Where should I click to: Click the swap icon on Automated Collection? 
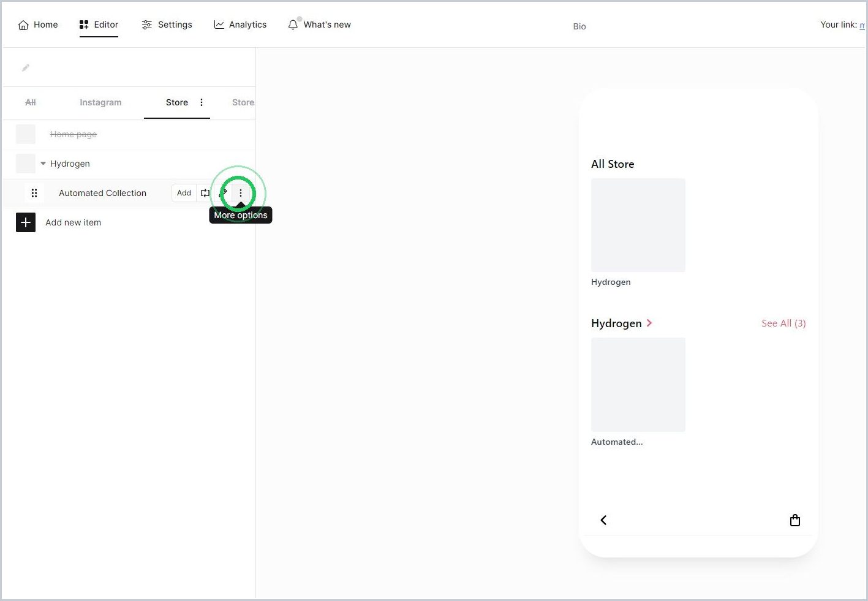[205, 193]
